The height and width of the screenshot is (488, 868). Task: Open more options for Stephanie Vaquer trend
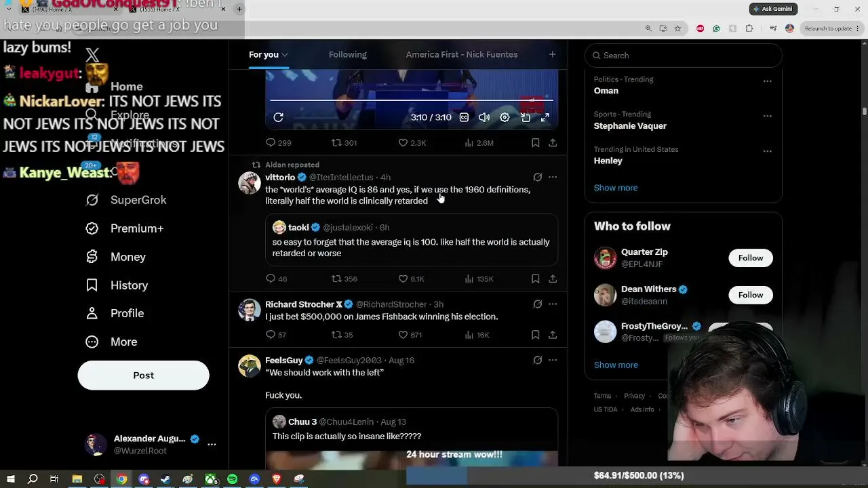(x=767, y=116)
